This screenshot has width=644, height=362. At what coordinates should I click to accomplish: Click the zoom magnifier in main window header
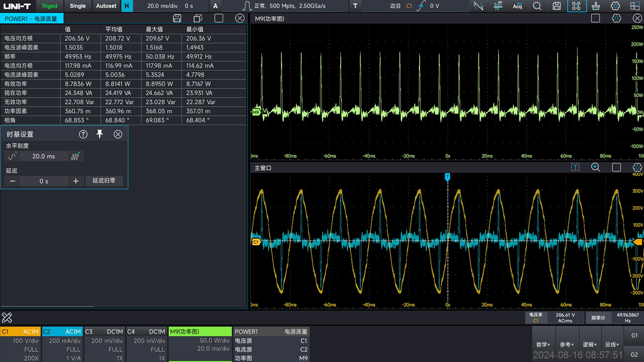(596, 167)
